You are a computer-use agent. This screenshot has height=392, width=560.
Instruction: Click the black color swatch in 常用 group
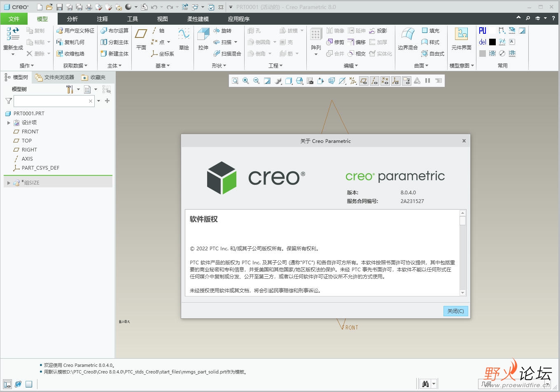tap(492, 42)
